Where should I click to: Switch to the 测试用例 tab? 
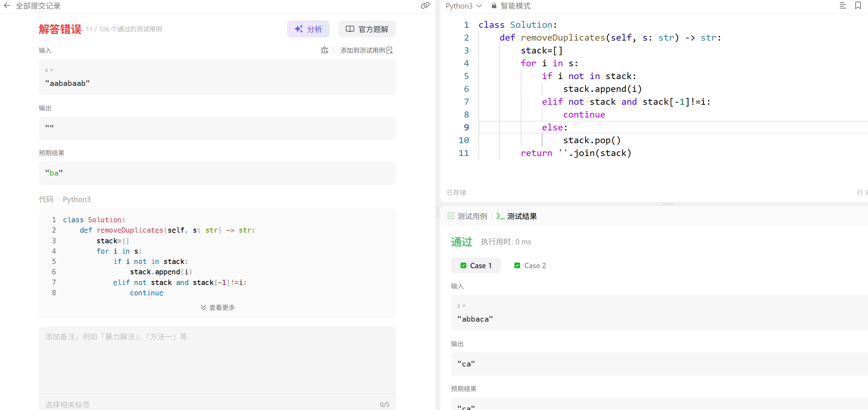467,216
